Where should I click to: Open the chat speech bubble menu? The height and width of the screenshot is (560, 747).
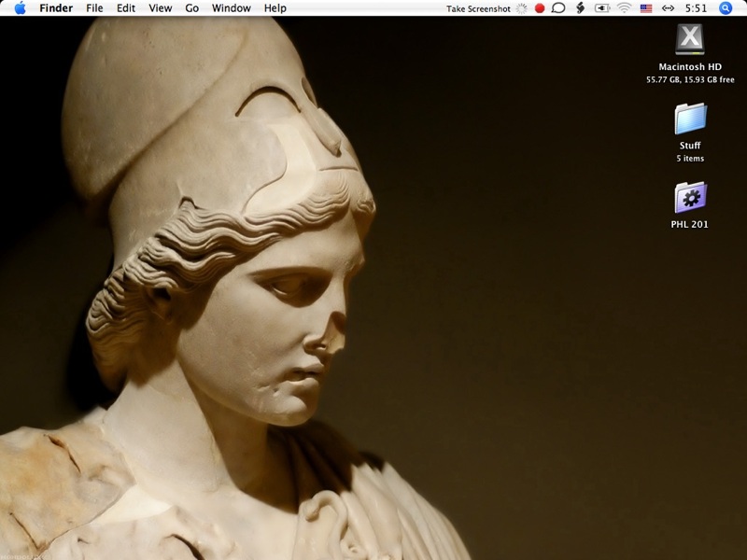558,8
